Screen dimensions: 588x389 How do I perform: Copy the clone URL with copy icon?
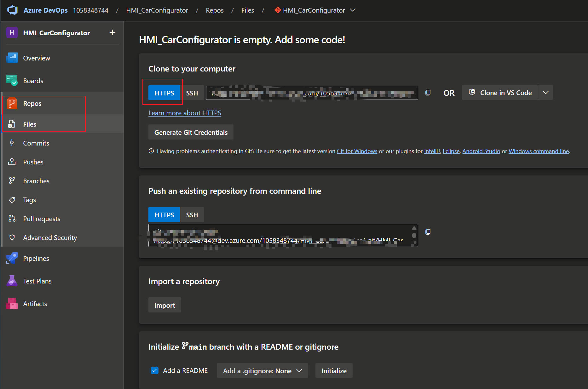(428, 93)
